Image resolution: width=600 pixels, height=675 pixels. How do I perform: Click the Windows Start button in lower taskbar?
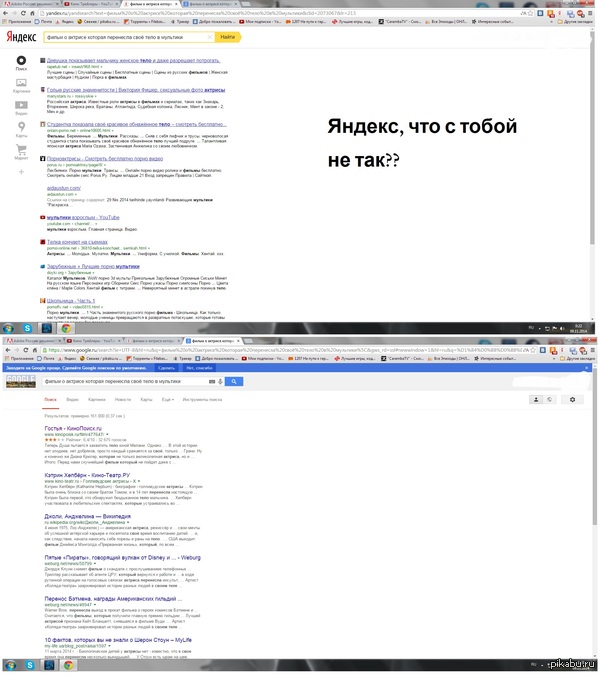click(x=10, y=666)
